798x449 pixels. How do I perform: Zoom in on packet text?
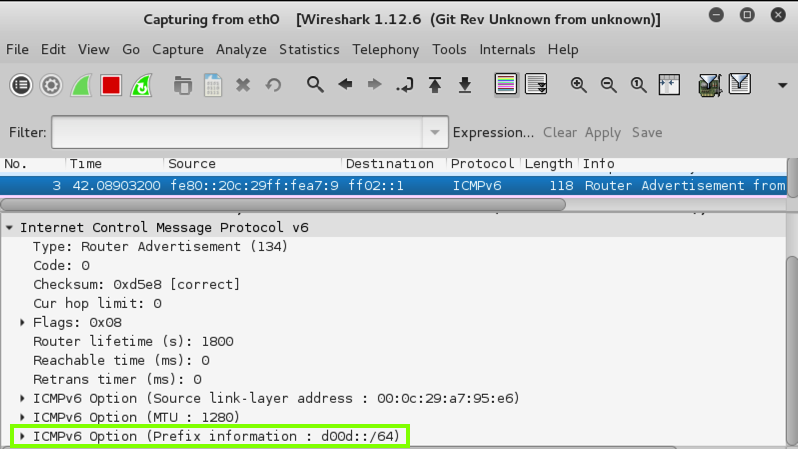pyautogui.click(x=579, y=85)
